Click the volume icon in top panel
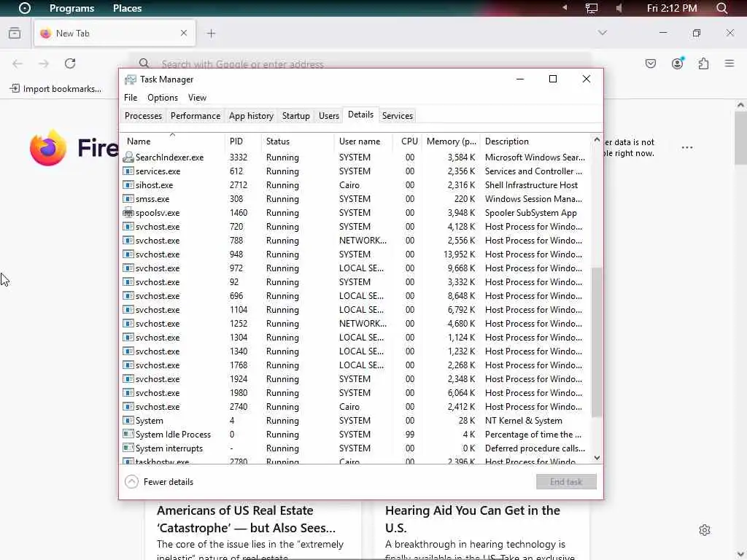The image size is (747, 560). (619, 8)
